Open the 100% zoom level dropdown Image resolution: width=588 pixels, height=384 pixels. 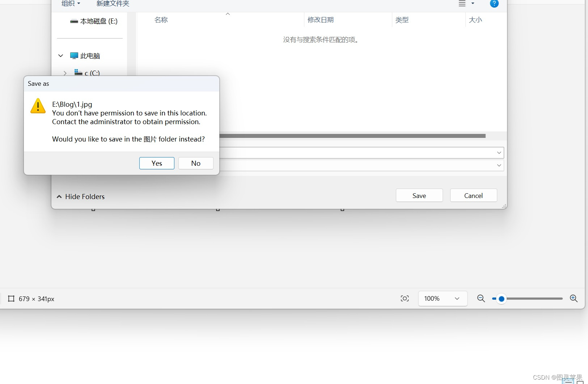pyautogui.click(x=443, y=299)
